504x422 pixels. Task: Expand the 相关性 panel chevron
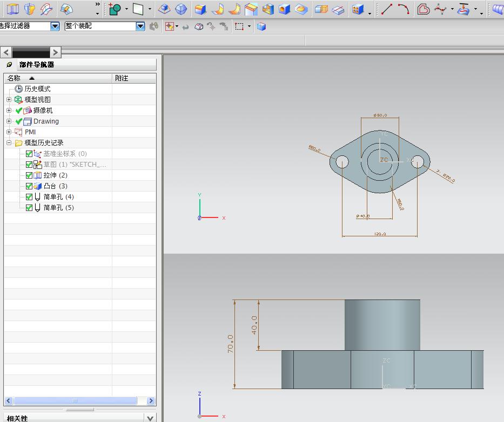tap(150, 418)
